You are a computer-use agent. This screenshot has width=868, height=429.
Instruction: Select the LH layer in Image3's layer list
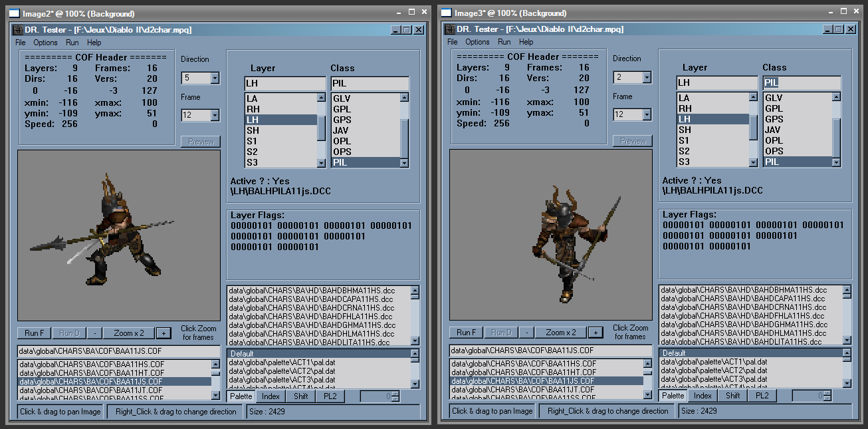pos(712,119)
